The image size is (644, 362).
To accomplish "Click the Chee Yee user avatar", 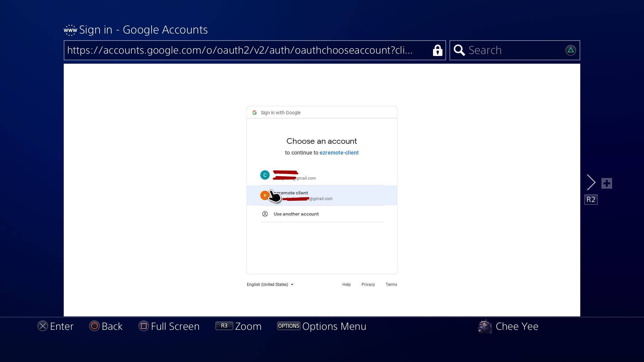I will (485, 326).
